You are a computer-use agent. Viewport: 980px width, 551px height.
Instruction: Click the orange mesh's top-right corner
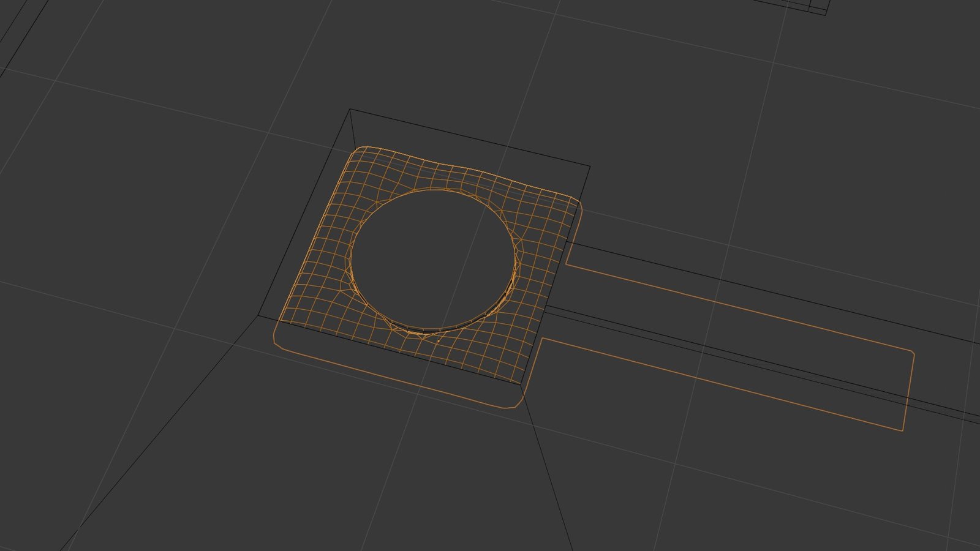point(576,201)
